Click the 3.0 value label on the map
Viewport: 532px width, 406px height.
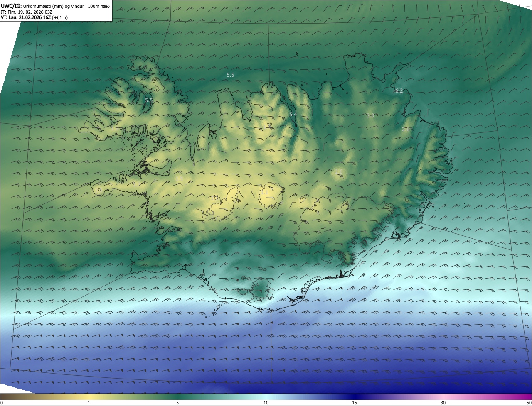pyautogui.click(x=370, y=115)
